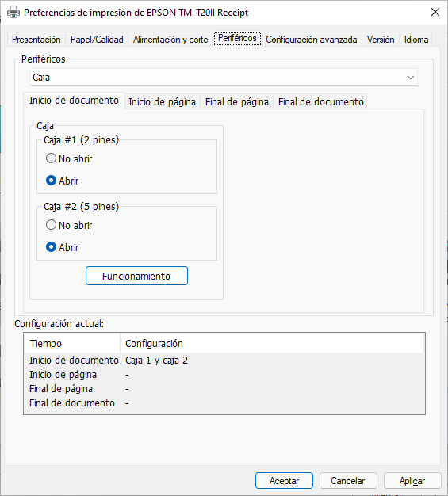Open the Final de documento sub-tab
This screenshot has height=496, width=448.
coord(320,102)
